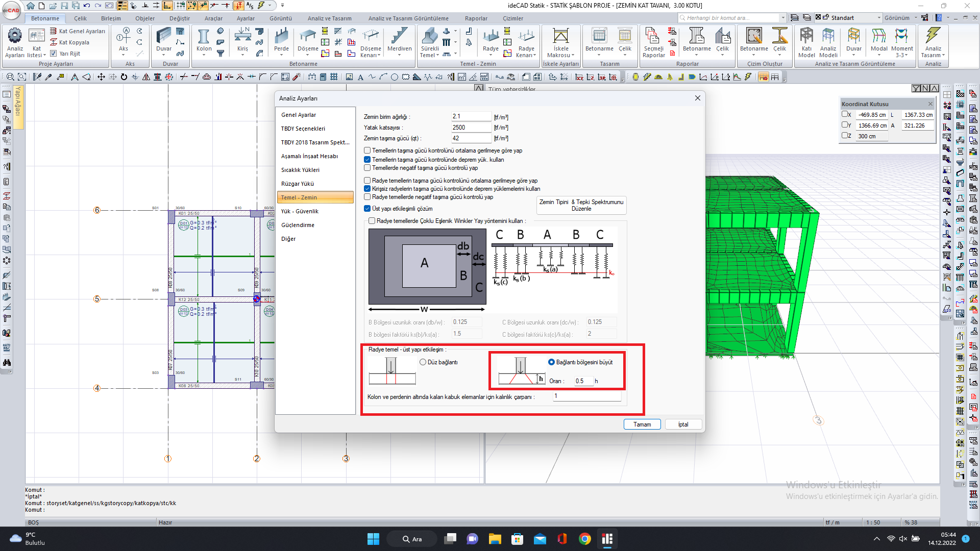Switch to the Çelik ribbon tab

pyautogui.click(x=80, y=18)
